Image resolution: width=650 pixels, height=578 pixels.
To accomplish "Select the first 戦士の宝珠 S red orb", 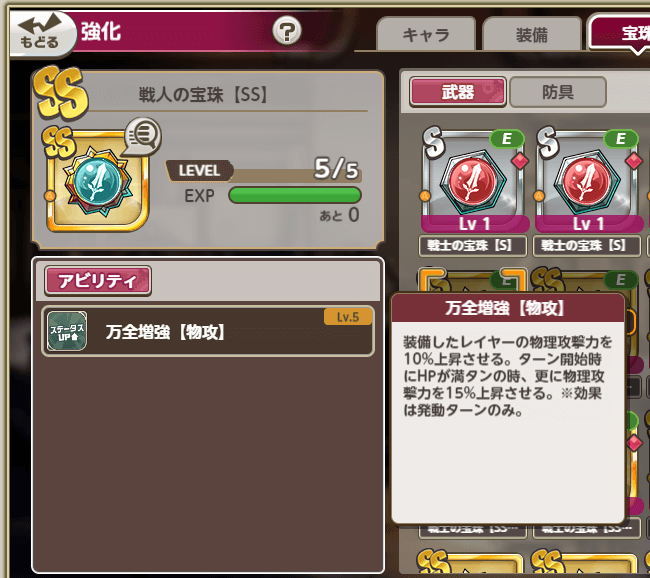I will pyautogui.click(x=473, y=180).
